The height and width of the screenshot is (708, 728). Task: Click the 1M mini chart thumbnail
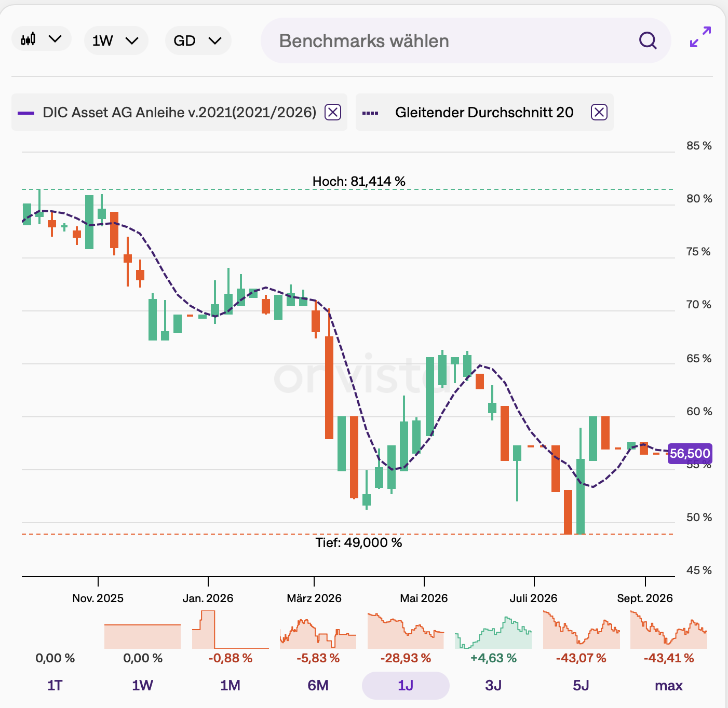click(231, 630)
